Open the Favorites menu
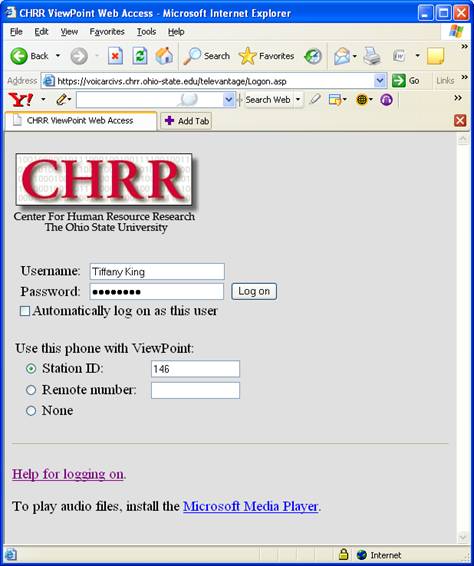Viewport: 474px width, 566px height. (107, 32)
